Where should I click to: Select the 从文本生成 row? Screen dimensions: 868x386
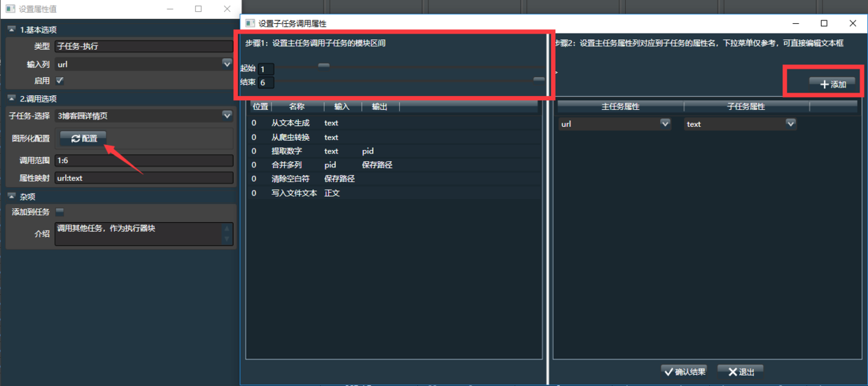pos(394,123)
